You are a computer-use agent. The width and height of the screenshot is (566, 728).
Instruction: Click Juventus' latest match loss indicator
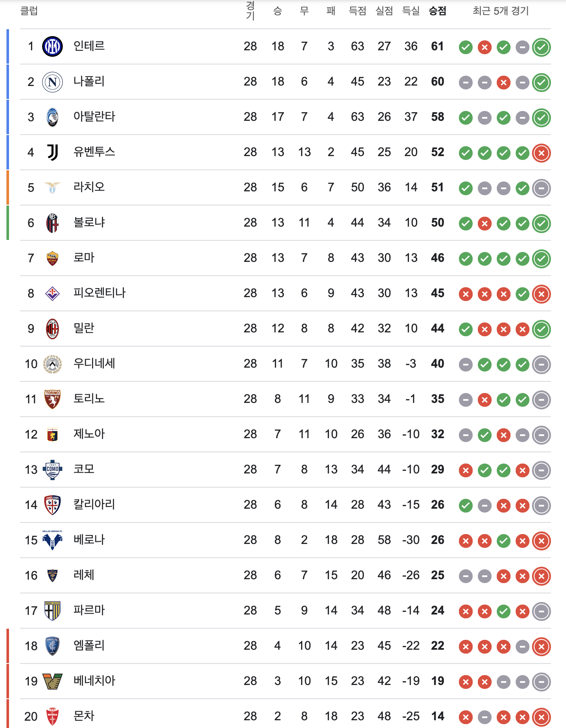[541, 153]
